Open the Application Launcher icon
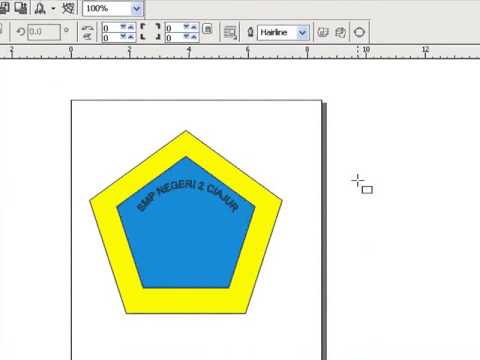Image resolution: width=480 pixels, height=360 pixels. coord(40,8)
